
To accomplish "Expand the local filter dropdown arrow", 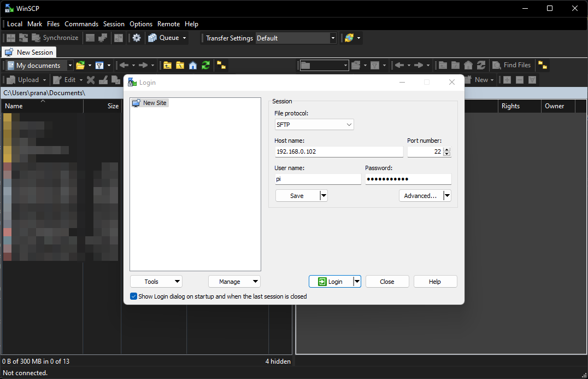I will 109,66.
